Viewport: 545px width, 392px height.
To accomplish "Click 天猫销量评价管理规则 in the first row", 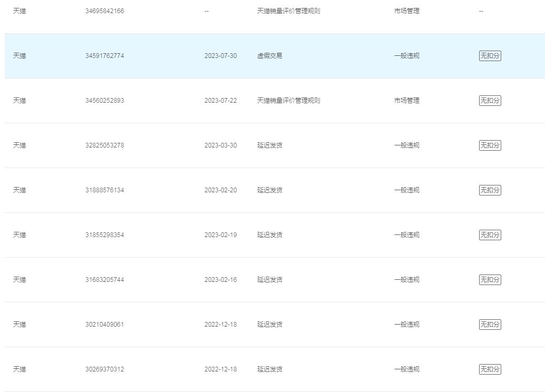I will point(288,11).
